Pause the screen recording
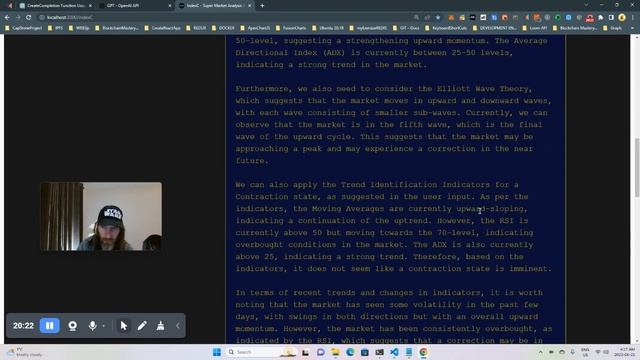This screenshot has height=360, width=640. [49, 326]
